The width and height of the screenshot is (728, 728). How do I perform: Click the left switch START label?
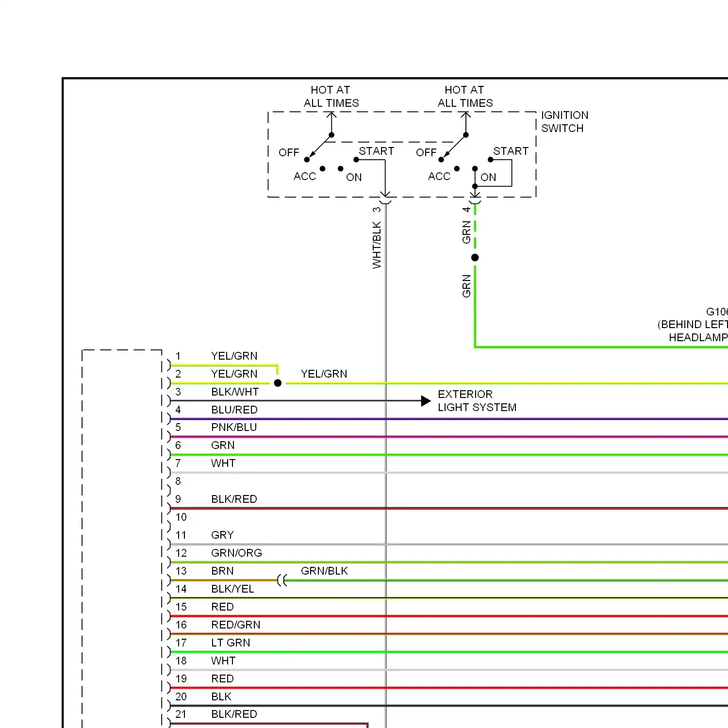click(376, 151)
